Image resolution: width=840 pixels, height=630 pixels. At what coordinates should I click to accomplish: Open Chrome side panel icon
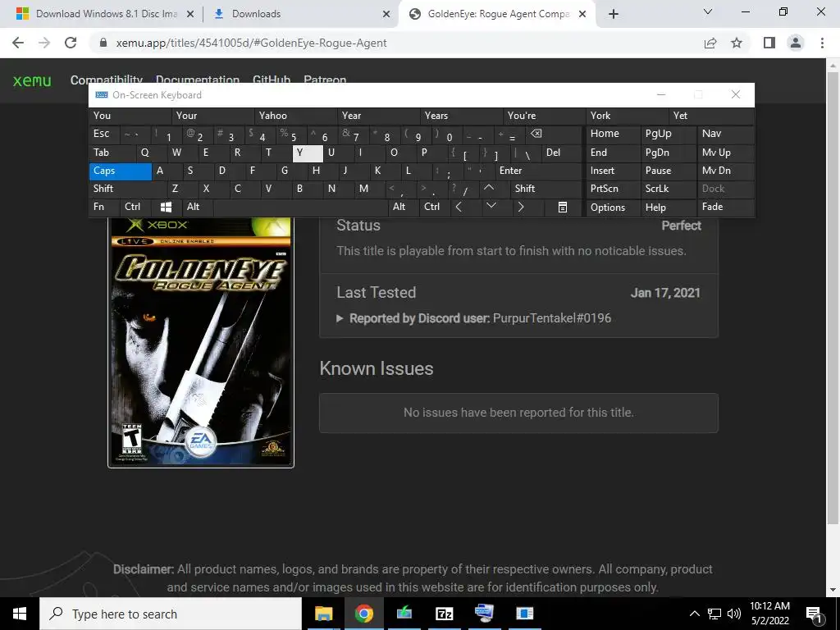coord(769,43)
